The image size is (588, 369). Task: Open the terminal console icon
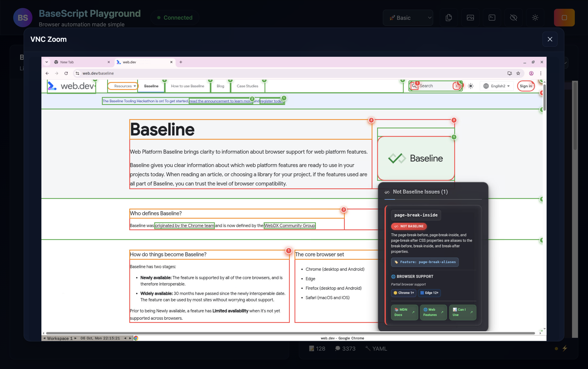tap(492, 18)
